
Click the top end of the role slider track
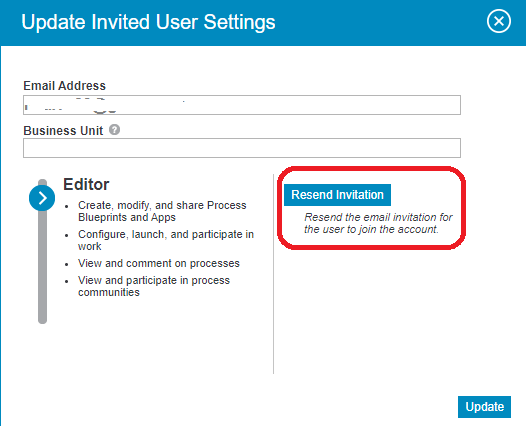click(x=42, y=182)
